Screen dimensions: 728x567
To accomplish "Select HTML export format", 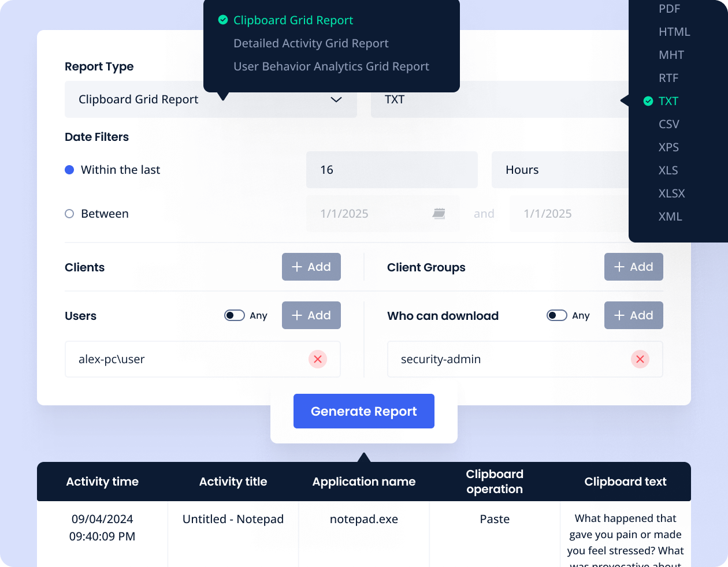I will [674, 32].
